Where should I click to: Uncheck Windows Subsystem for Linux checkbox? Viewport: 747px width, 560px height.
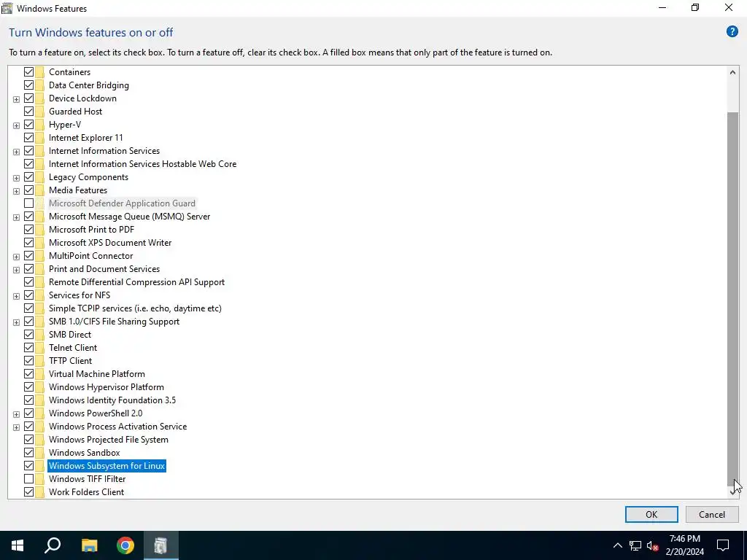click(x=28, y=466)
